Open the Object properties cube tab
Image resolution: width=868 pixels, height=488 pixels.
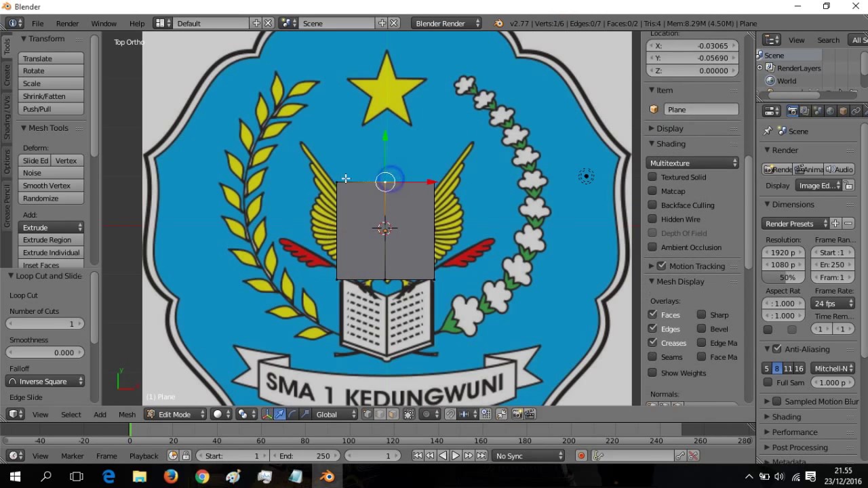843,111
